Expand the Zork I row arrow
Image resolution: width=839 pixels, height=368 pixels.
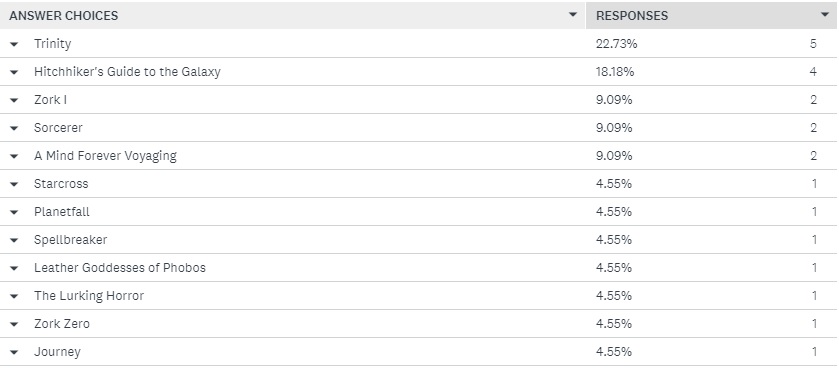click(14, 100)
